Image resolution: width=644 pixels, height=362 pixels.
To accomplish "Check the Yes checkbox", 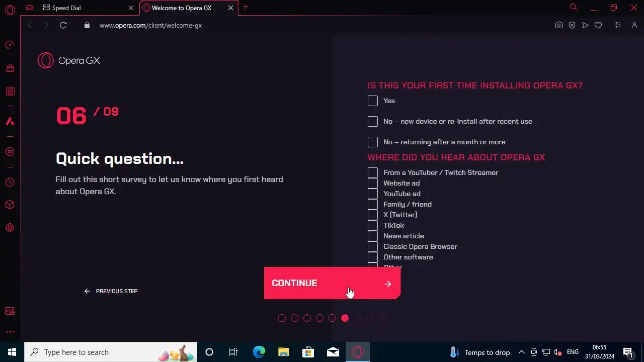I will click(x=373, y=101).
